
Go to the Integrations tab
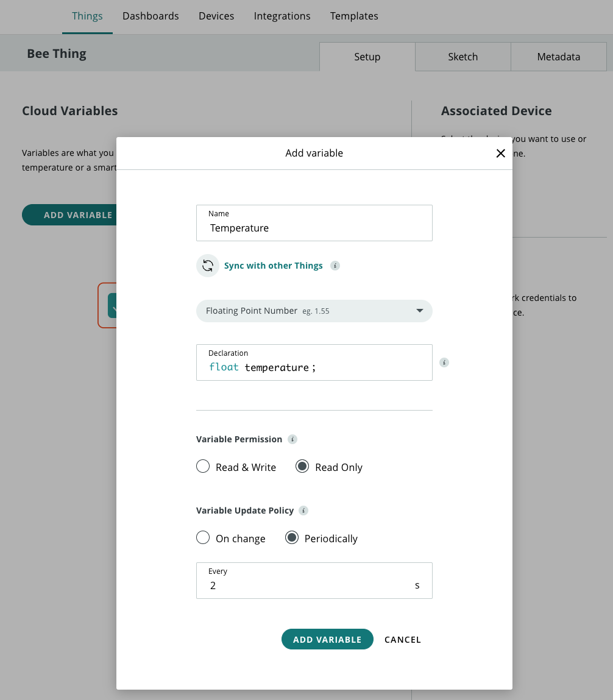click(282, 16)
